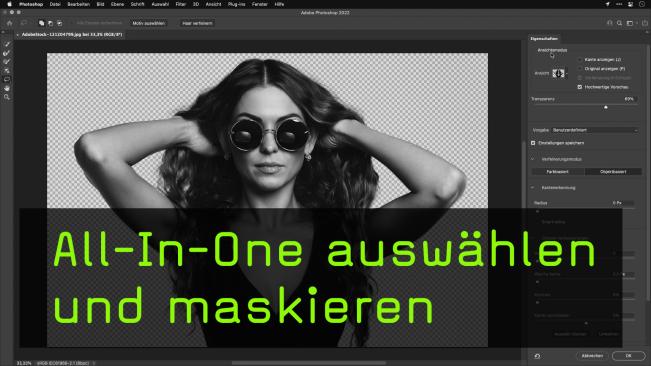
Task: Open the Schrift menu
Action: tap(137, 4)
